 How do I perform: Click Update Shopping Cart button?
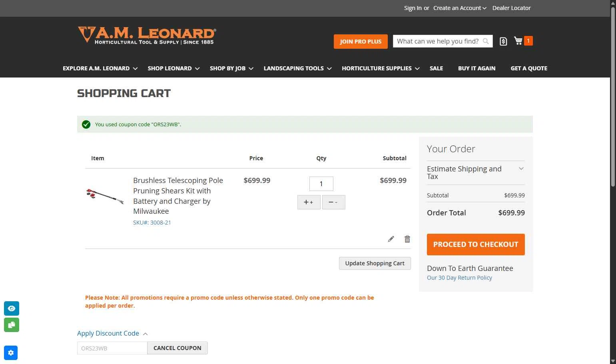click(375, 263)
